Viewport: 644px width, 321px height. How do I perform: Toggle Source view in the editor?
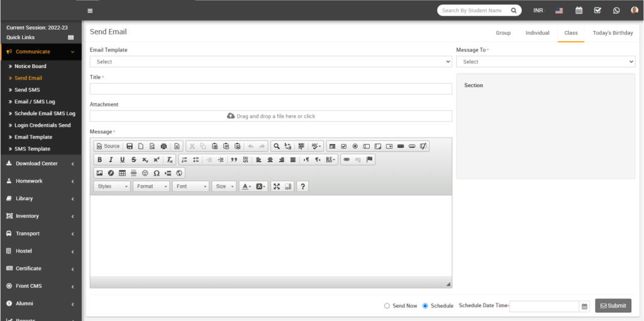tap(108, 146)
